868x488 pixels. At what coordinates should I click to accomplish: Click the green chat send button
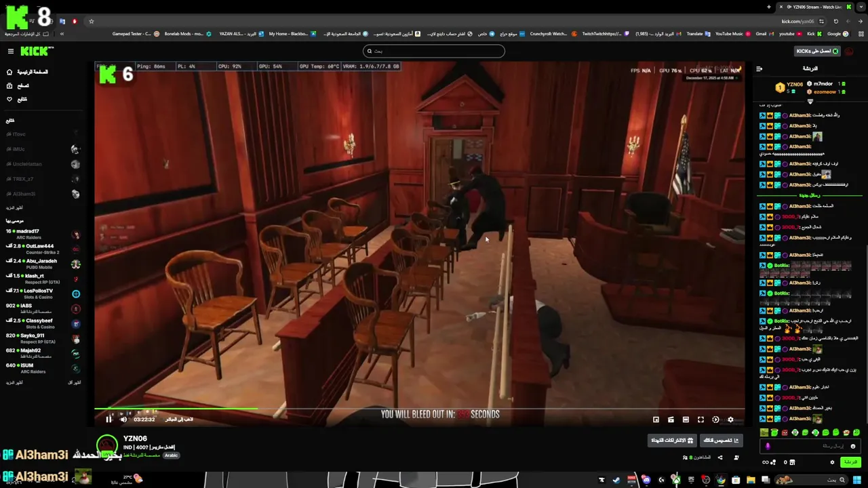point(850,462)
